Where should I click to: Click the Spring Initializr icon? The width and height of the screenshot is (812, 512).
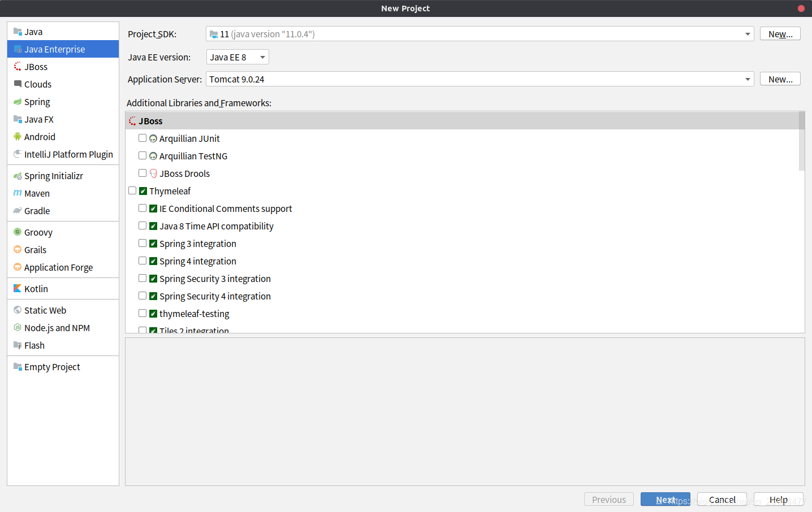coord(18,176)
